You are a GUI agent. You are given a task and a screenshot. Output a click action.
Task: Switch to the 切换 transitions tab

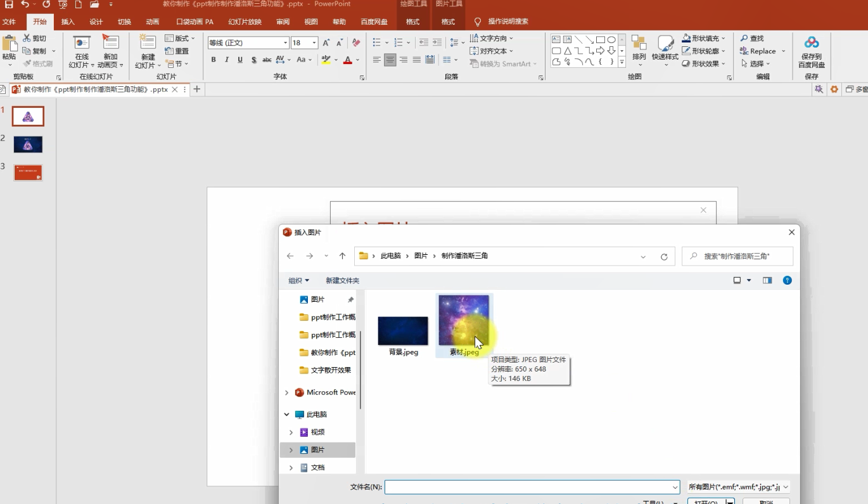tap(124, 22)
